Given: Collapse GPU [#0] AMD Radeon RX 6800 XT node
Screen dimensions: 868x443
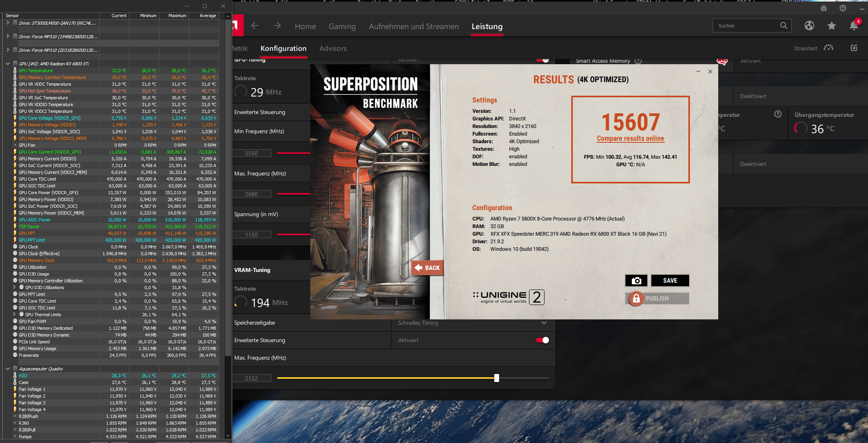Looking at the screenshot, I should tap(8, 64).
